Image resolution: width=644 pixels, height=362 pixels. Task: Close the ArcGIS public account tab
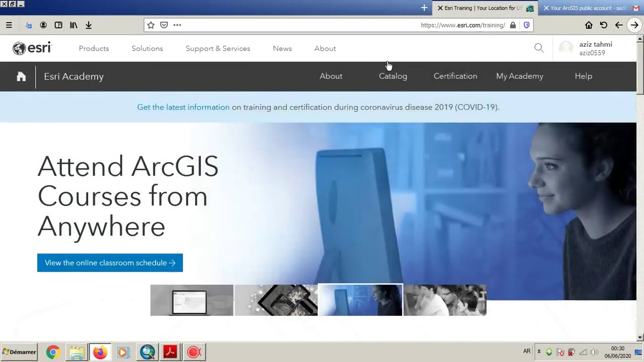tap(546, 8)
